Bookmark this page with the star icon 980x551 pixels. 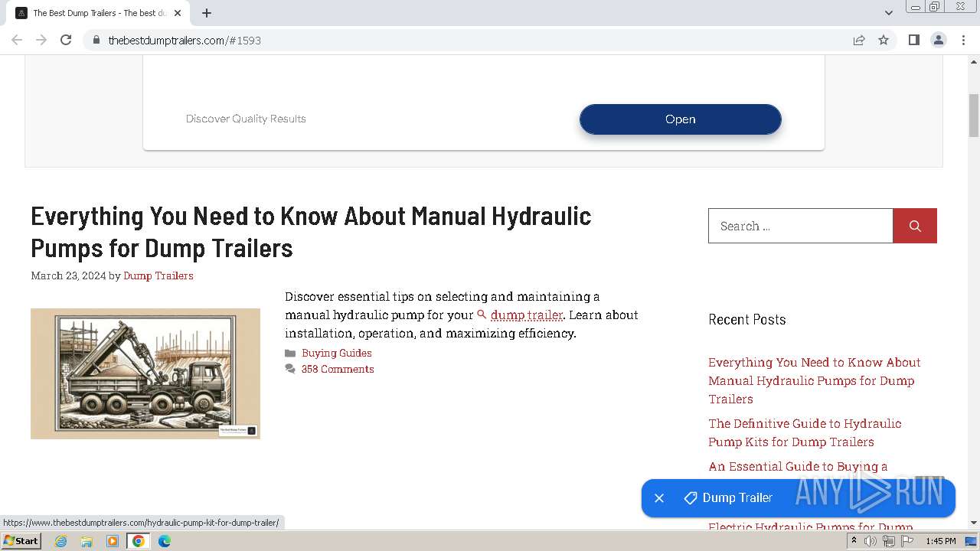tap(884, 40)
